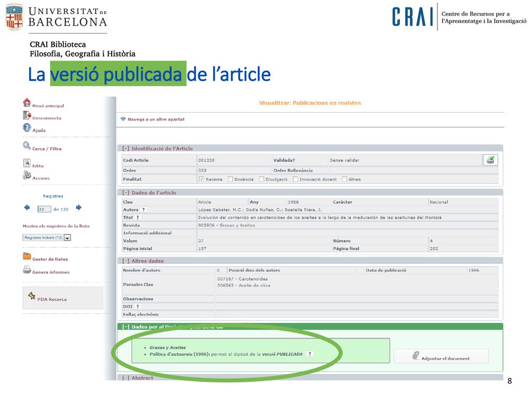Click the Navega a un altre apartat signpost icon
Screen dimensions: 532x399
click(x=123, y=119)
